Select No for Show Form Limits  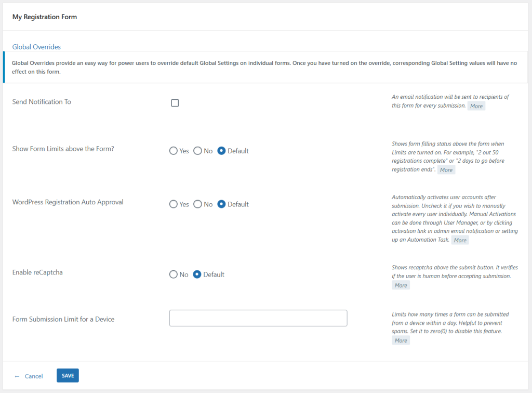[197, 151]
